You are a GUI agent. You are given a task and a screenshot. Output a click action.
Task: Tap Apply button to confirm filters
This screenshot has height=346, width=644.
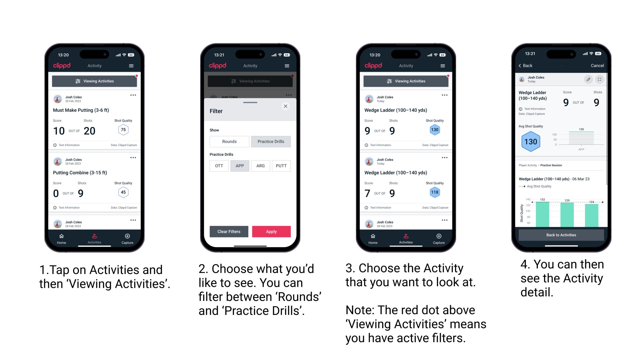click(x=271, y=231)
